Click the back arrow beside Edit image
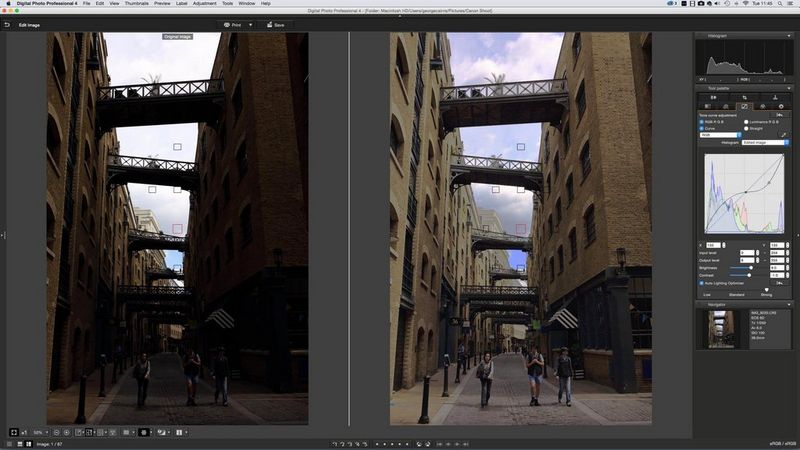800x450 pixels. (7, 24)
